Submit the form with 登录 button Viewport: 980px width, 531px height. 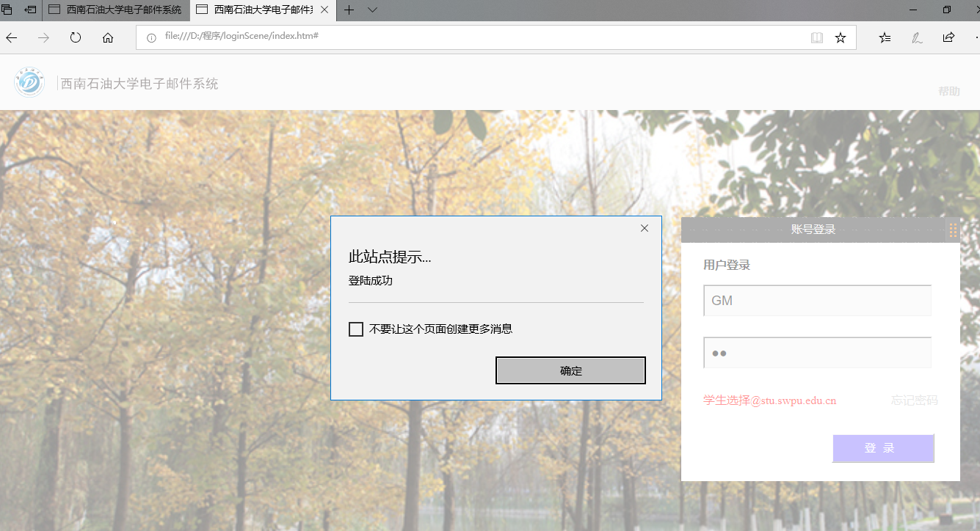pyautogui.click(x=883, y=448)
